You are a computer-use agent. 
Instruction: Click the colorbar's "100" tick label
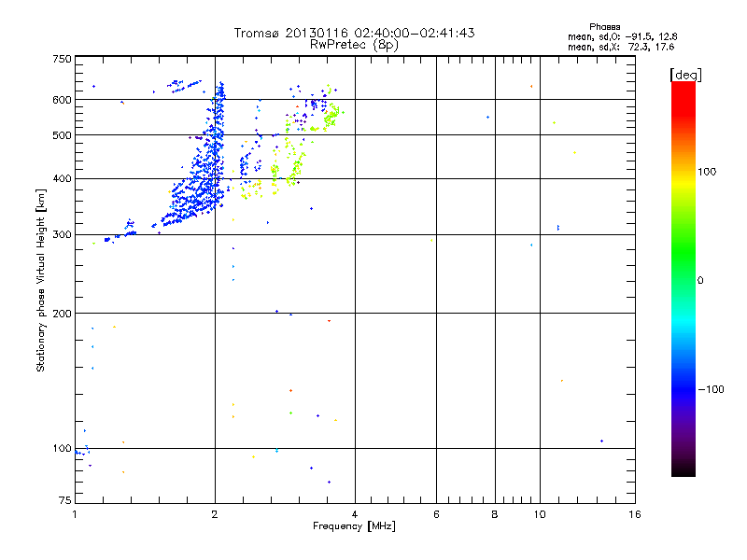(707, 172)
